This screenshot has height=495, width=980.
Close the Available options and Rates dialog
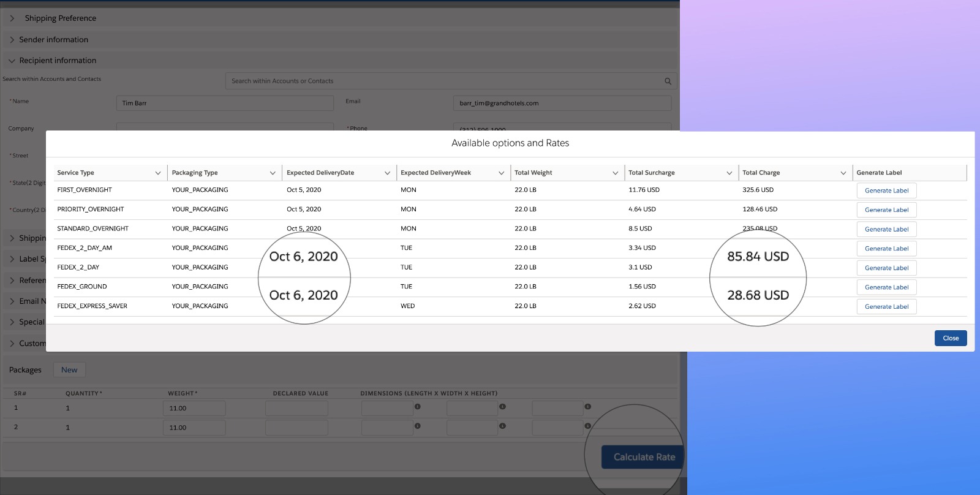[950, 338]
